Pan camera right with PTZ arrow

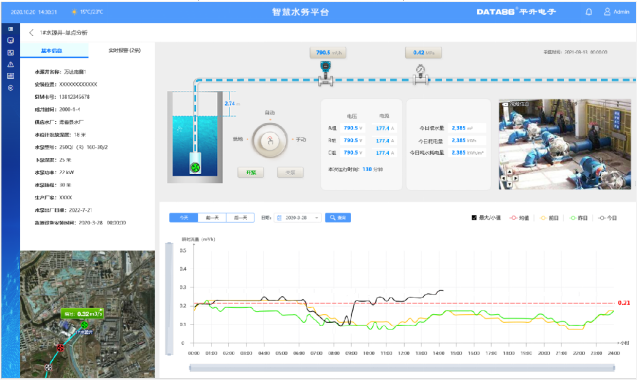516,178
